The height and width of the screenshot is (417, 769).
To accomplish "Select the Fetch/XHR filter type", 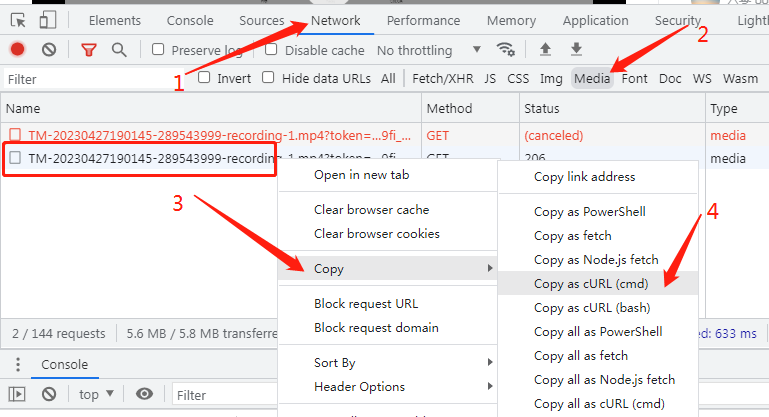I will pyautogui.click(x=442, y=78).
